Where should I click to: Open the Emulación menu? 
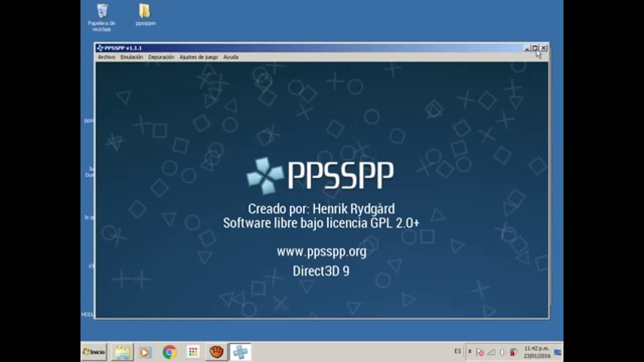[132, 57]
